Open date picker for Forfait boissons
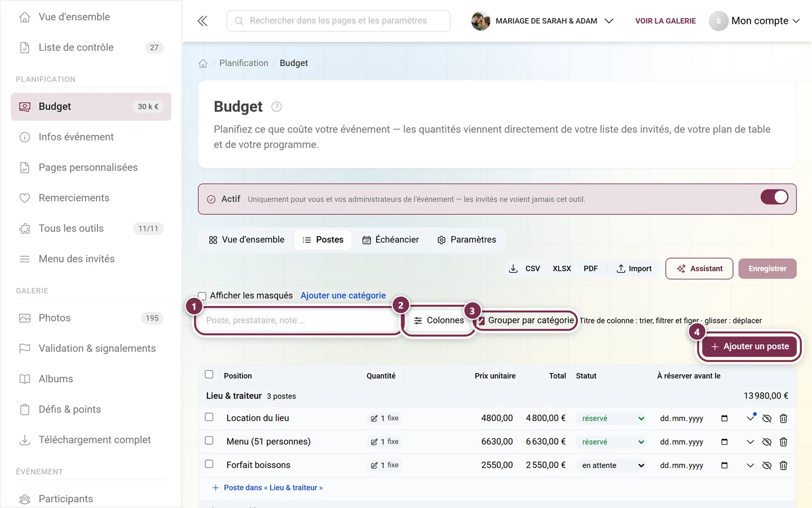Image resolution: width=812 pixels, height=508 pixels. coord(725,466)
